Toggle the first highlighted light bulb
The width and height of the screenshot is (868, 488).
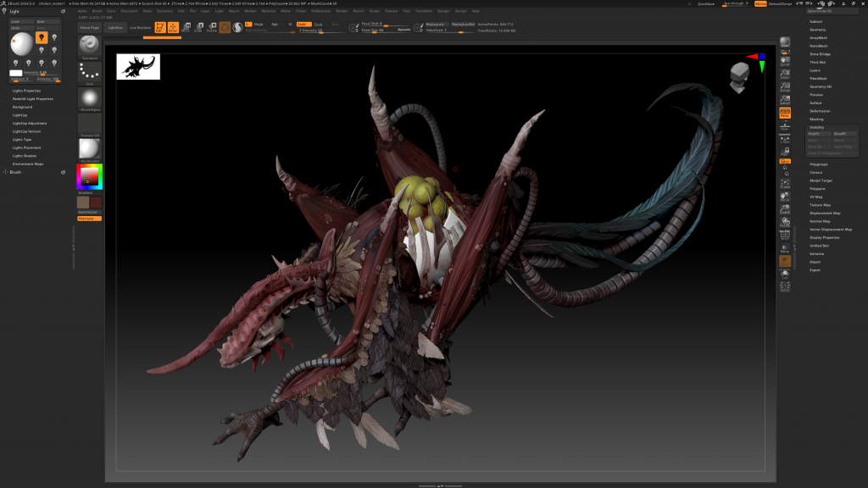click(x=42, y=37)
